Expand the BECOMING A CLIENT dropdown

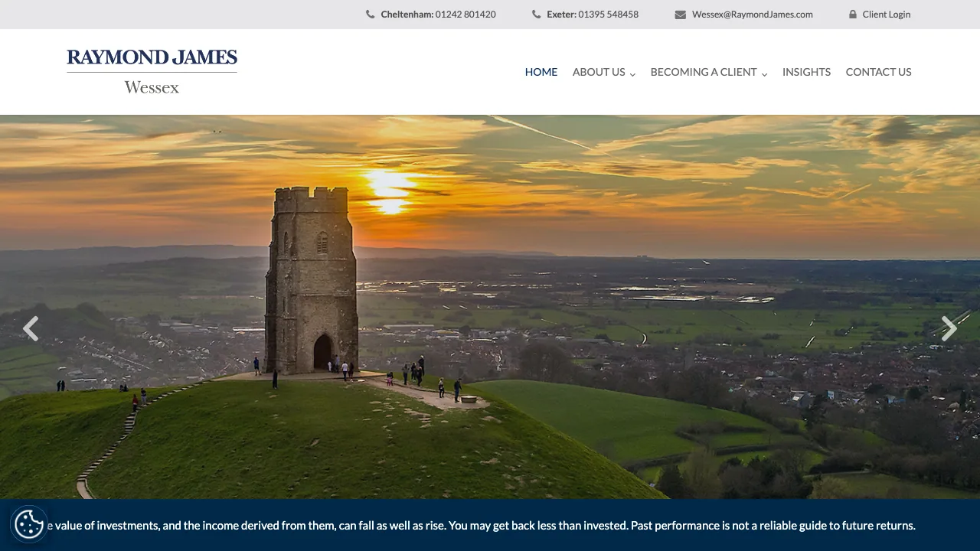703,72
